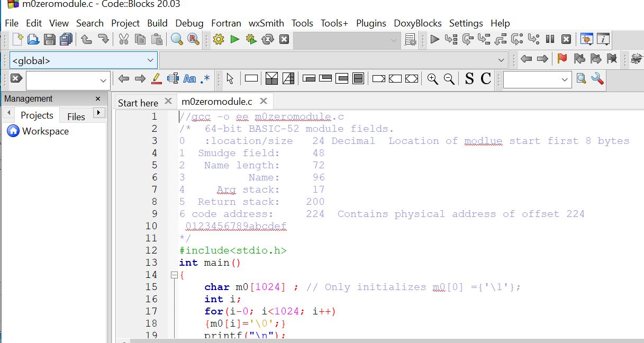Viewport: 644px width, 343px height.
Task: Cut selection with the scissors icon
Action: pyautogui.click(x=124, y=39)
